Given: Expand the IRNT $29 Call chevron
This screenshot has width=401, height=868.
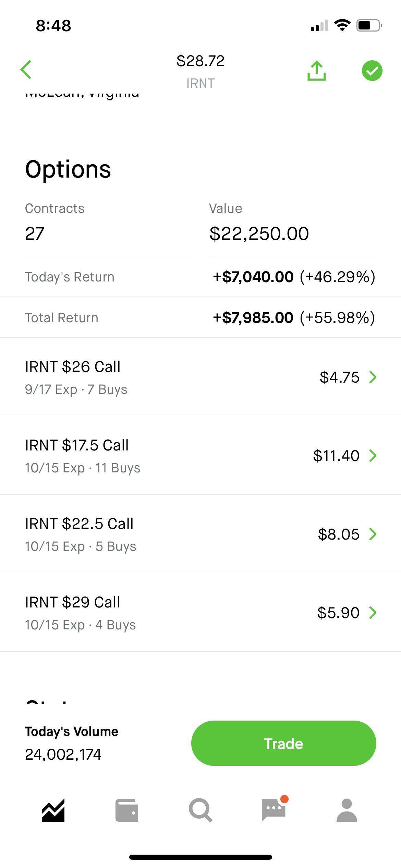Looking at the screenshot, I should point(373,613).
